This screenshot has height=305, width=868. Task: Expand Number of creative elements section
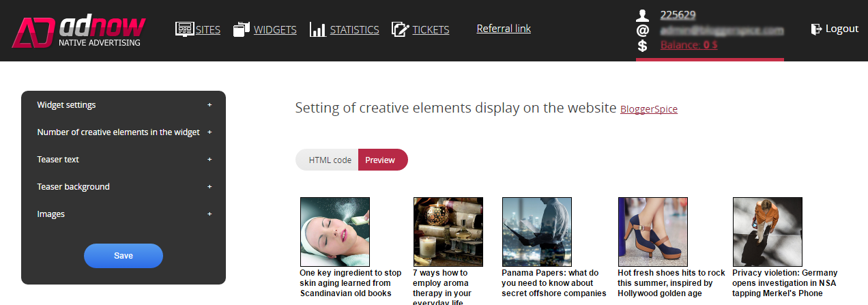click(209, 132)
